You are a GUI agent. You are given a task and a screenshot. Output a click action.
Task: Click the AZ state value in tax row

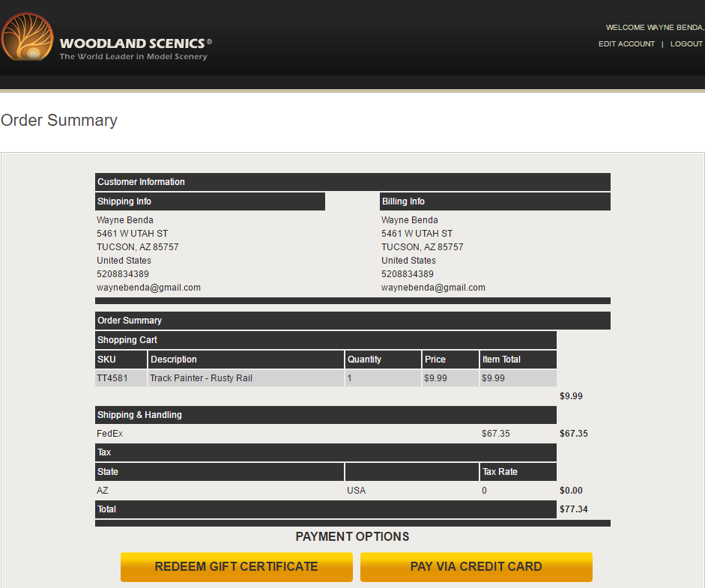103,491
